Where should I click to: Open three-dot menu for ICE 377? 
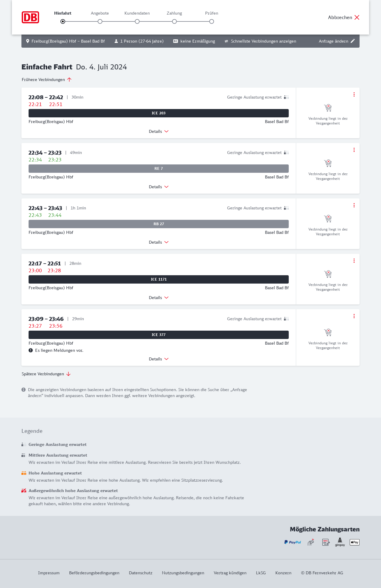(354, 316)
